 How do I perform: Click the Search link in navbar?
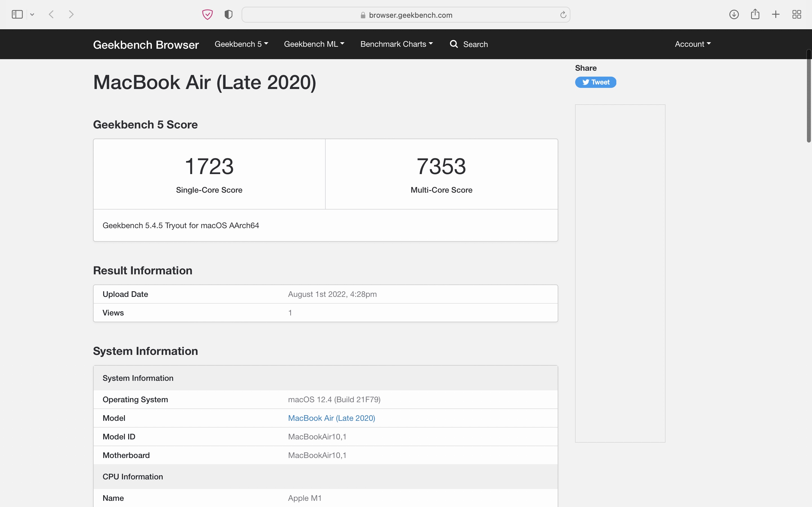[469, 44]
